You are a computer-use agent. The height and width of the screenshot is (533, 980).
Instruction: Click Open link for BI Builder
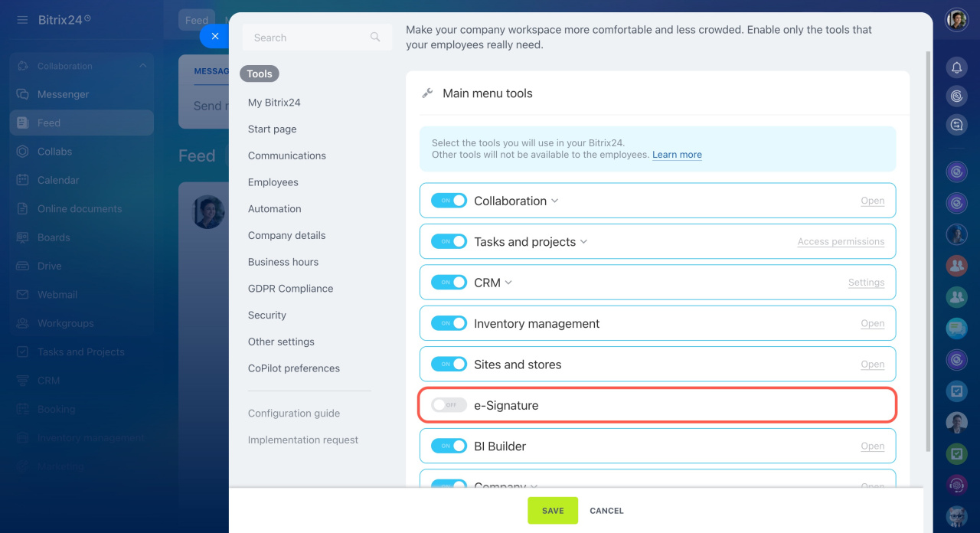pyautogui.click(x=872, y=446)
